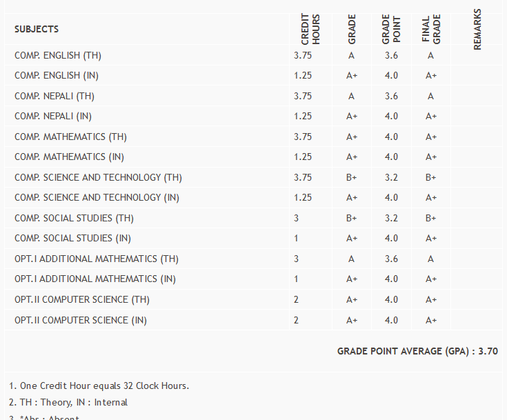
Task: Click the GRADE POINT column header
Action: click(391, 30)
